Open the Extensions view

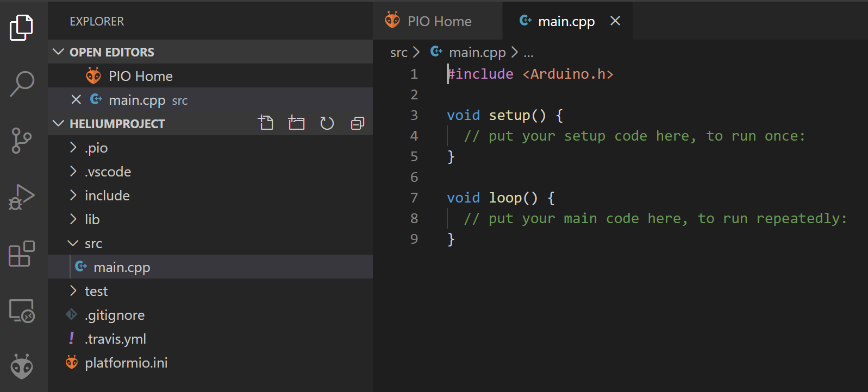(x=22, y=254)
